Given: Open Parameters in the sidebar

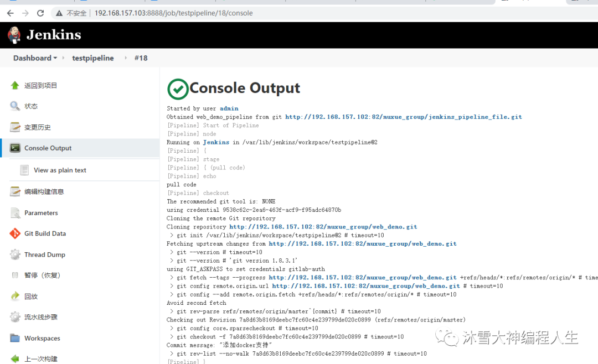Looking at the screenshot, I should pos(41,212).
